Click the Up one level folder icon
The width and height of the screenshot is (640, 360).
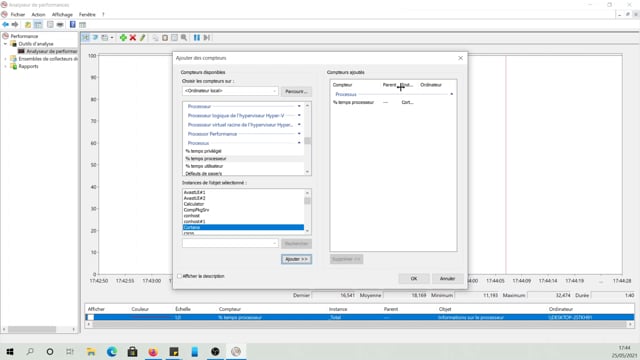[28, 24]
